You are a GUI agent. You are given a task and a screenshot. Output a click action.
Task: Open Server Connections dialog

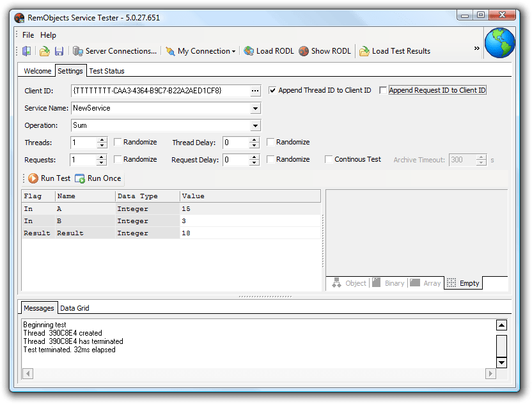(x=114, y=51)
